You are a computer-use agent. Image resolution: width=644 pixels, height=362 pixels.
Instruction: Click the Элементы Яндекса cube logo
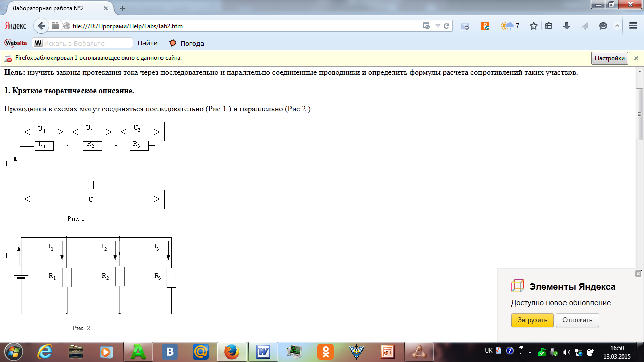pos(518,286)
